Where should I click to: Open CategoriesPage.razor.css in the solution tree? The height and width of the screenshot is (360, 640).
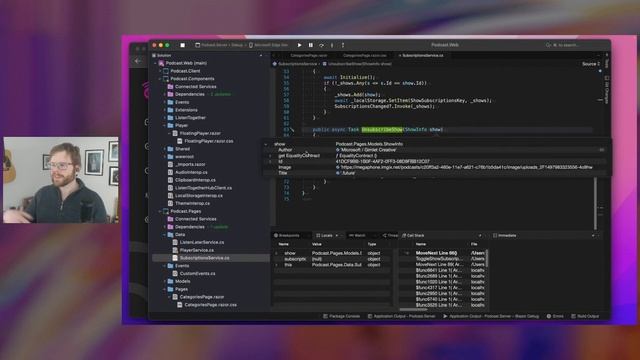(210, 305)
